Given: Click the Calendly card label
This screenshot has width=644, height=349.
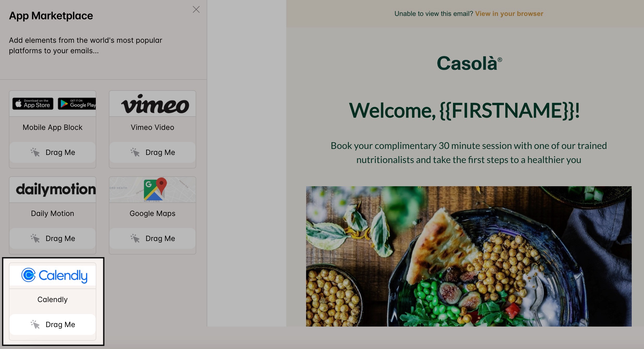Looking at the screenshot, I should pos(52,299).
